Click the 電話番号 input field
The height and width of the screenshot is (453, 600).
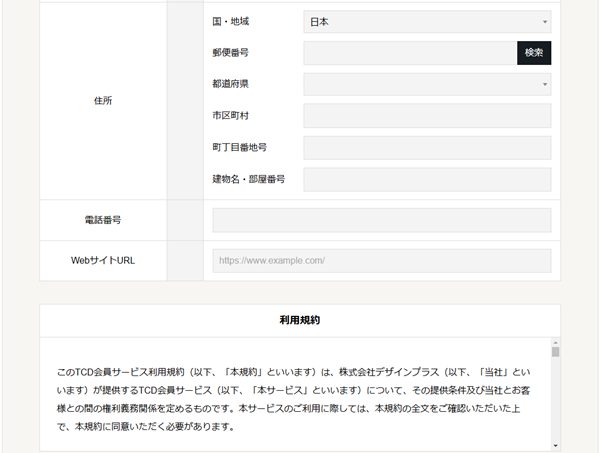tap(382, 220)
